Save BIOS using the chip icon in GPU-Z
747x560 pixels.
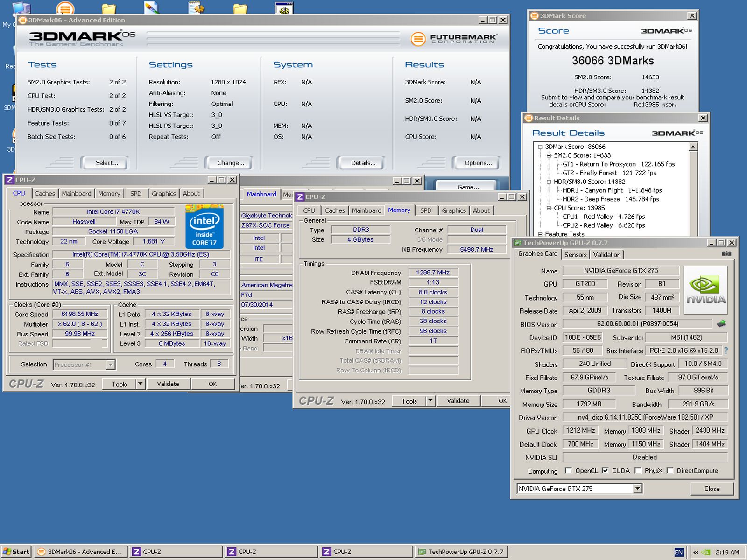pyautogui.click(x=721, y=323)
